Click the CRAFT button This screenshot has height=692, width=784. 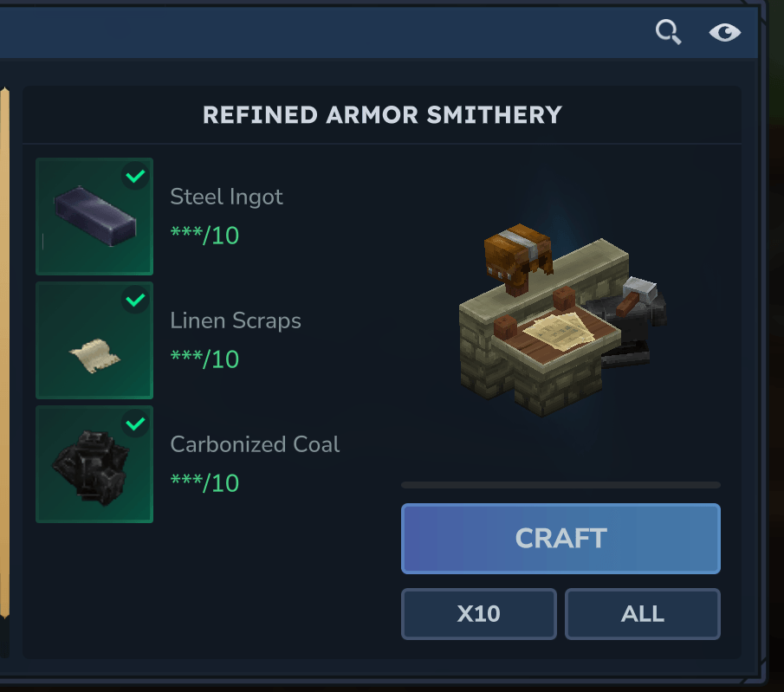click(560, 539)
